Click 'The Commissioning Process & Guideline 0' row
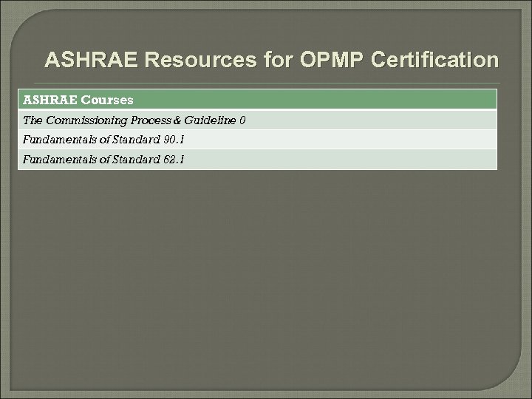Image resolution: width=532 pixels, height=399 pixels. click(258, 120)
